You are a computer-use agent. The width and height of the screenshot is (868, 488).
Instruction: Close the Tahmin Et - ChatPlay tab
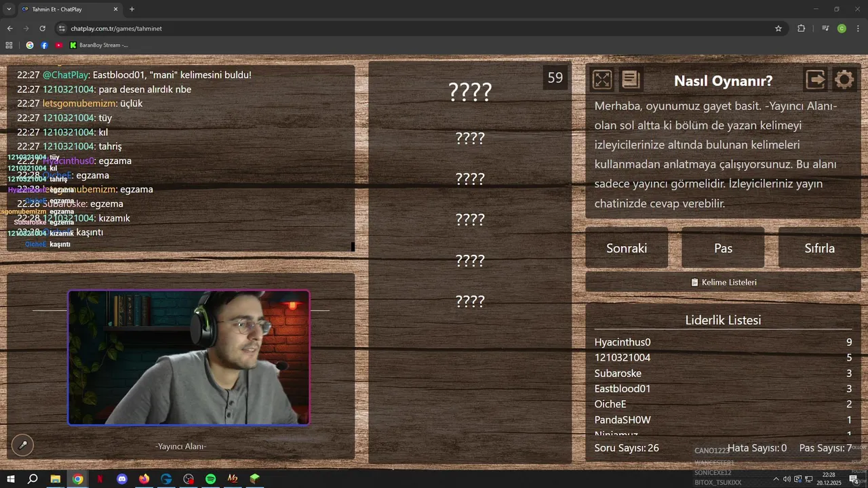click(x=115, y=9)
